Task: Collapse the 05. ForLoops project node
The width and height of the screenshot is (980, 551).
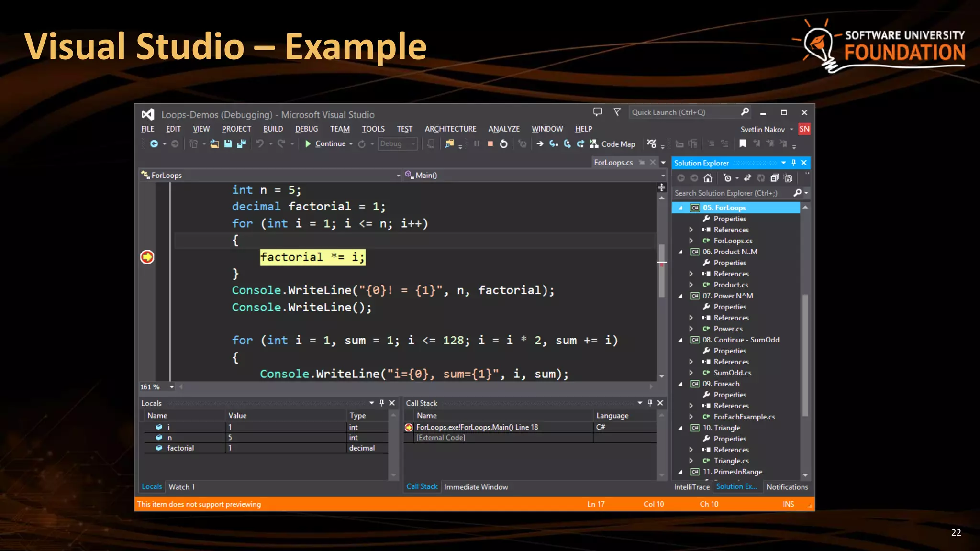Action: 680,208
